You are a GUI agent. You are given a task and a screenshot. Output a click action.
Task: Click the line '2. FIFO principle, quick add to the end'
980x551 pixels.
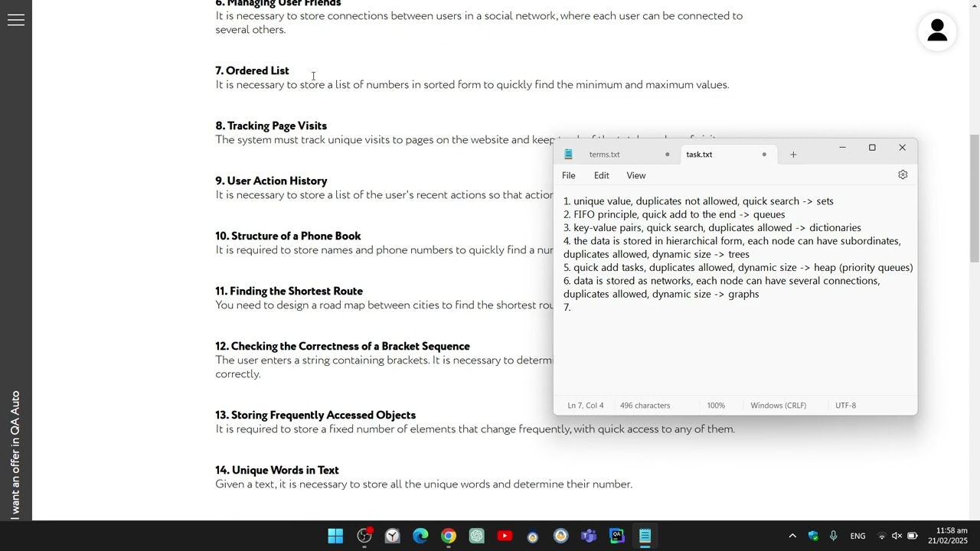674,214
